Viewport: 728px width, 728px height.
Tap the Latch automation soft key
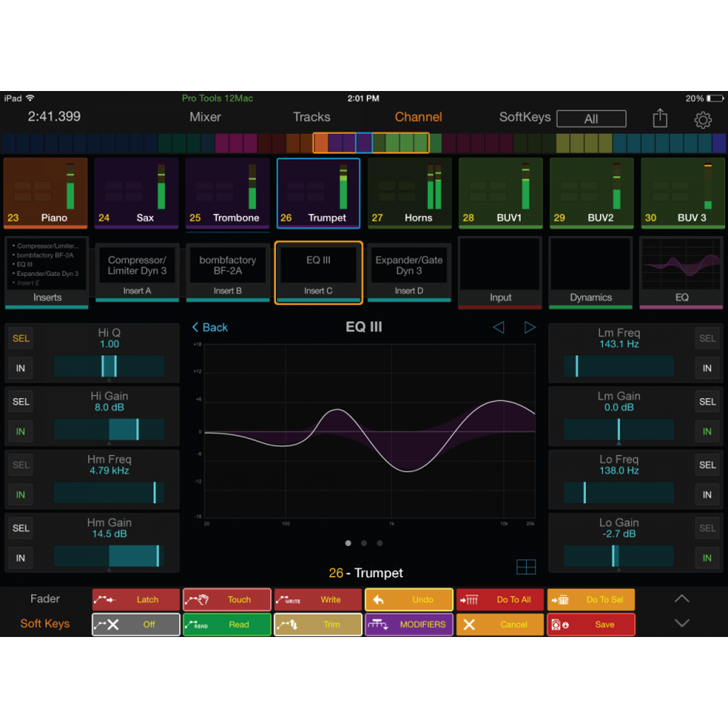tap(136, 600)
